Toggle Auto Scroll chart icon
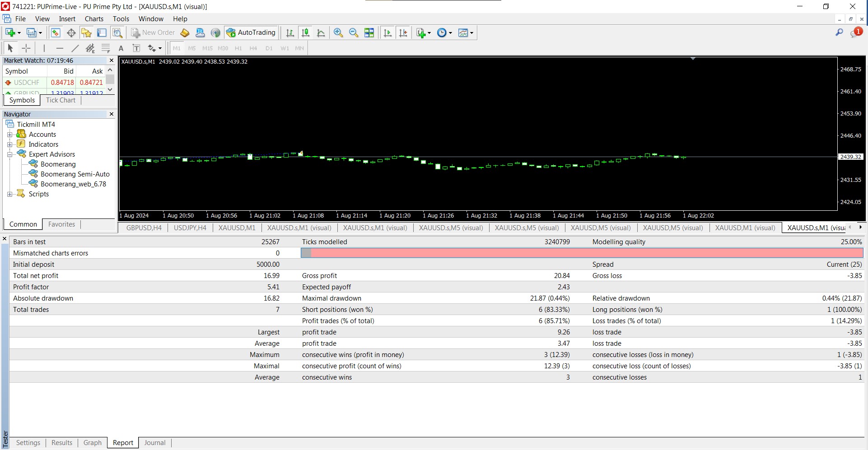Screen dimensions: 868x450 pos(387,32)
